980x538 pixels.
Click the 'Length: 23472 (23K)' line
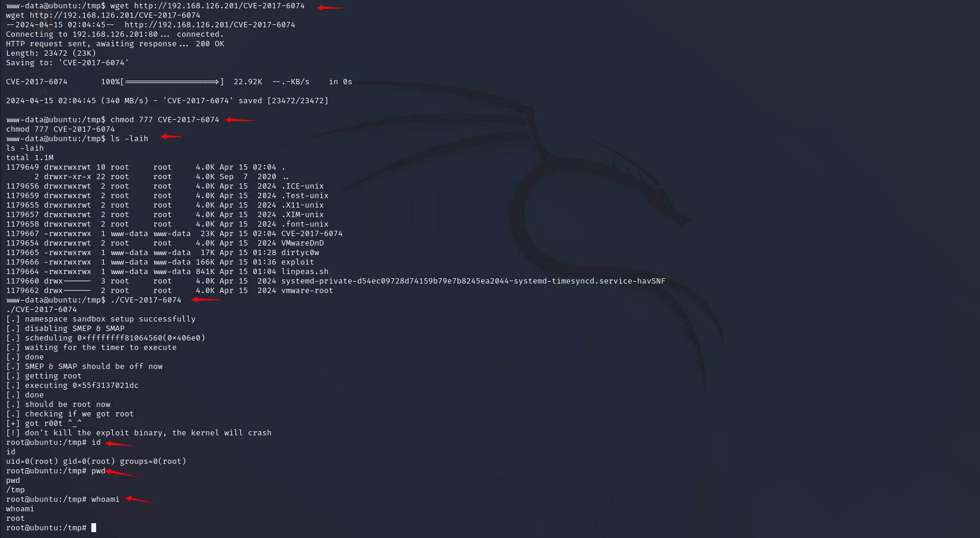click(x=51, y=53)
